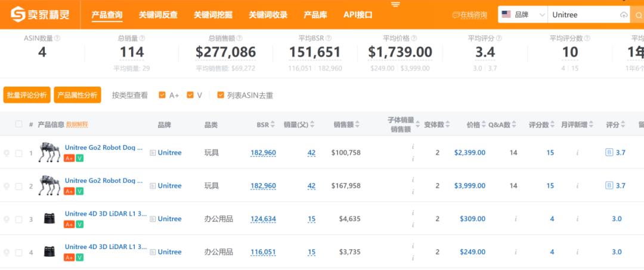The height and width of the screenshot is (270, 644).
Task: Click the orange search magnifier button
Action: coord(636,15)
